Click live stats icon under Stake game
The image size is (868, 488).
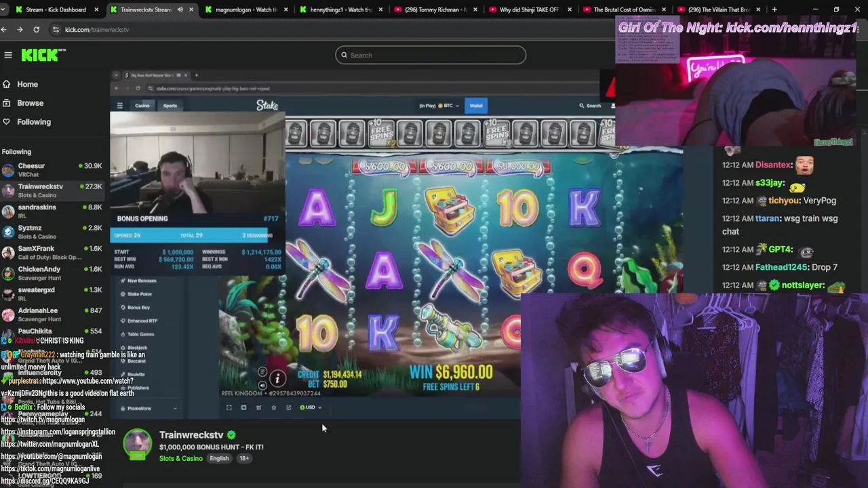click(258, 408)
